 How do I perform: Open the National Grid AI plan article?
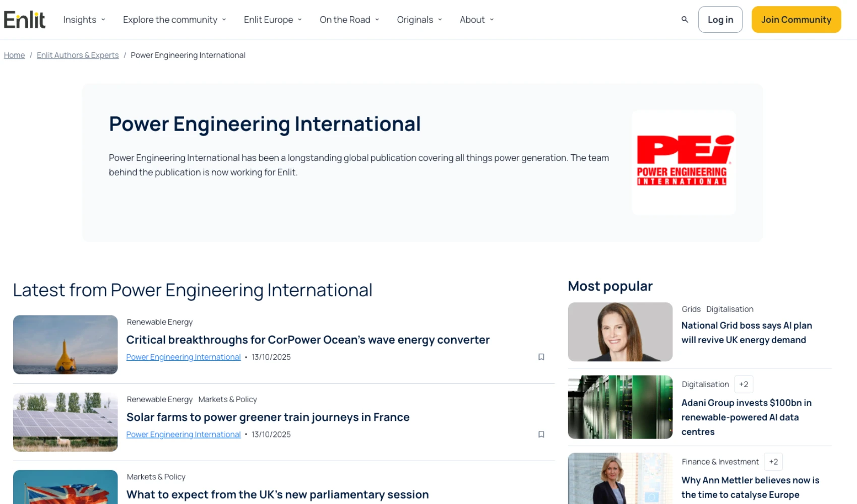747,333
